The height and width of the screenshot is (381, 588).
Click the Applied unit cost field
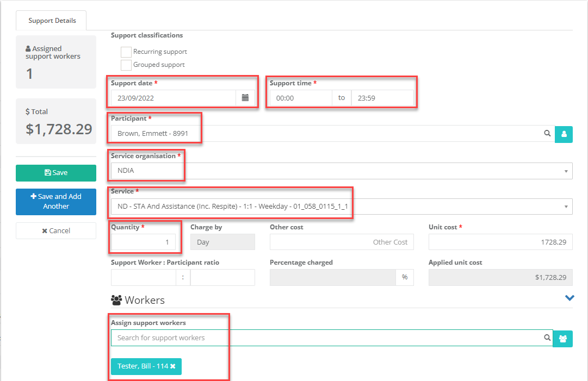click(500, 278)
